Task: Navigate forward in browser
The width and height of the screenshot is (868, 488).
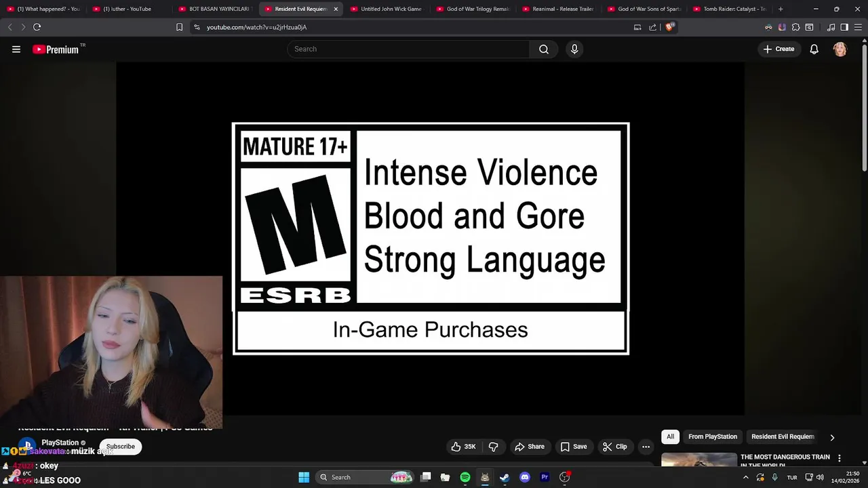Action: (x=22, y=27)
